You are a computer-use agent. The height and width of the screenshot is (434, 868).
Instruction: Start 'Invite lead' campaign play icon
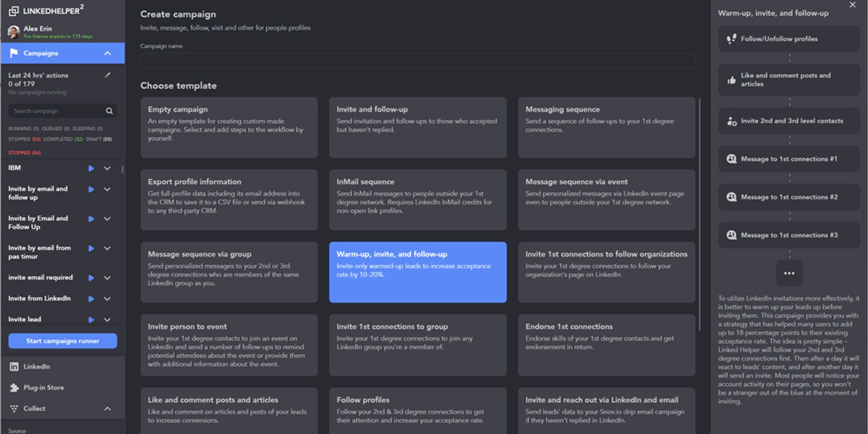91,319
